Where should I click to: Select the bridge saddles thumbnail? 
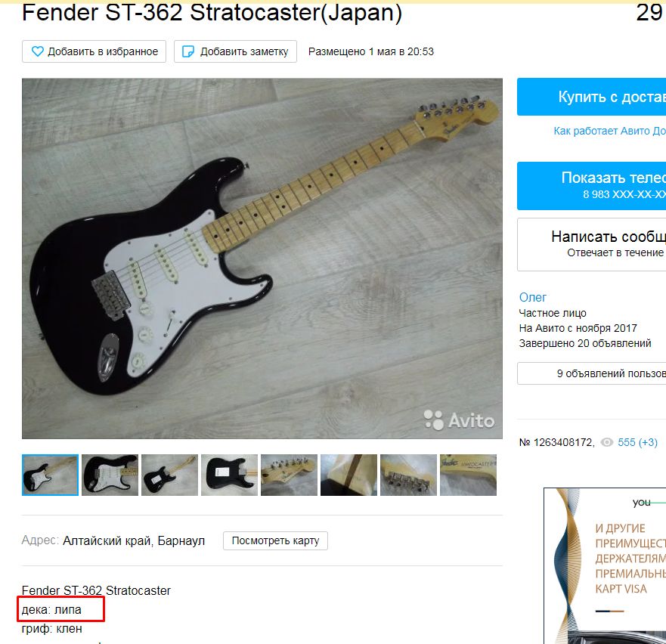coord(408,475)
